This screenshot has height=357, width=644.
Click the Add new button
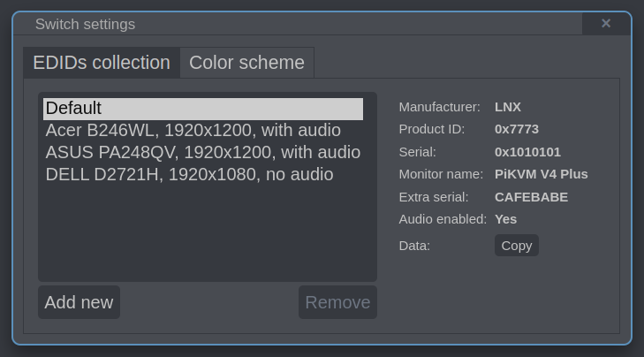pos(79,302)
